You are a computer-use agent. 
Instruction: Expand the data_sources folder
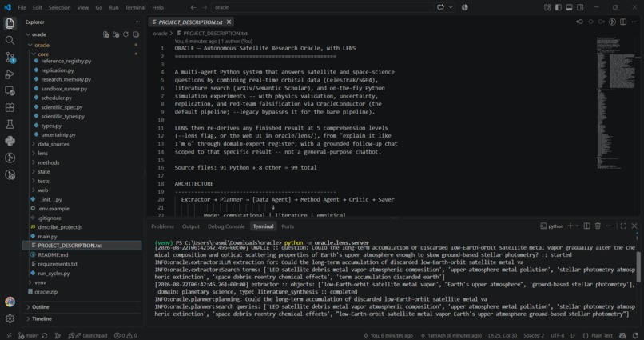pyautogui.click(x=54, y=144)
